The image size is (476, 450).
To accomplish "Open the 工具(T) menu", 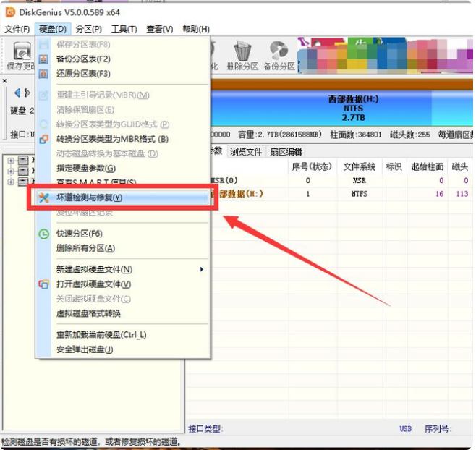I will (x=124, y=29).
